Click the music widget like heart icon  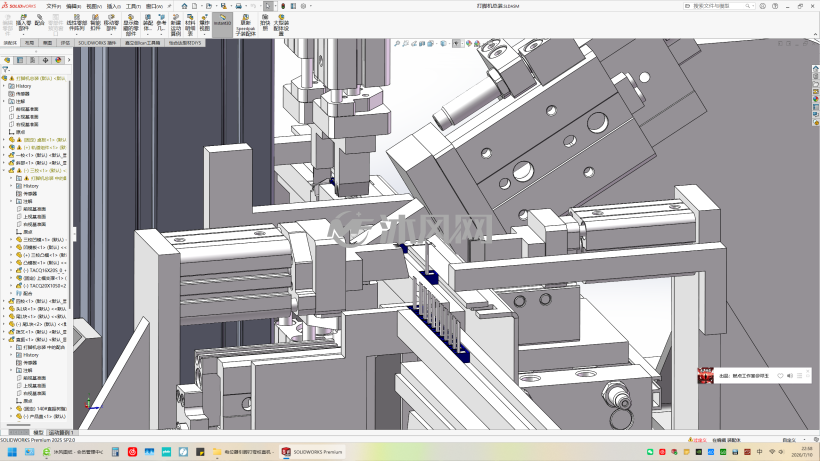(x=780, y=376)
